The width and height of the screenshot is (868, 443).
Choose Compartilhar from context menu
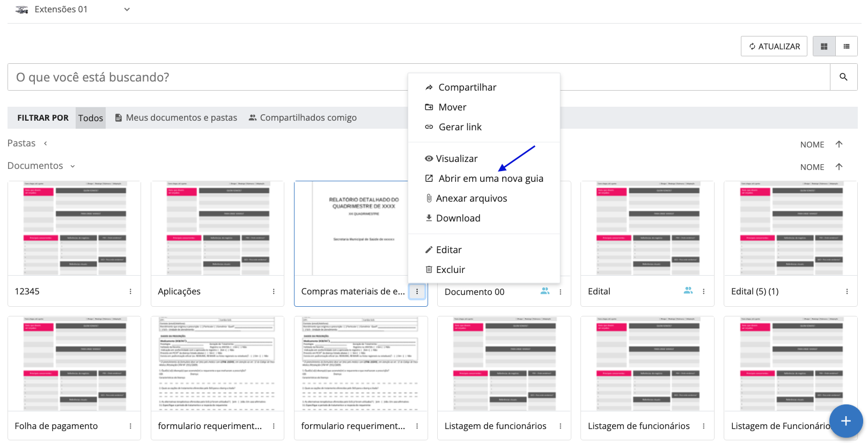tap(467, 87)
